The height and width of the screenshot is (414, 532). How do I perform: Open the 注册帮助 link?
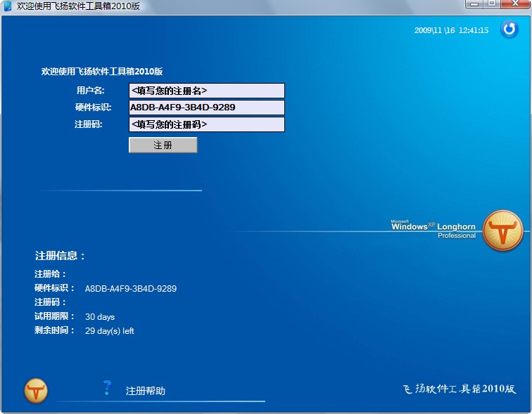[x=145, y=391]
